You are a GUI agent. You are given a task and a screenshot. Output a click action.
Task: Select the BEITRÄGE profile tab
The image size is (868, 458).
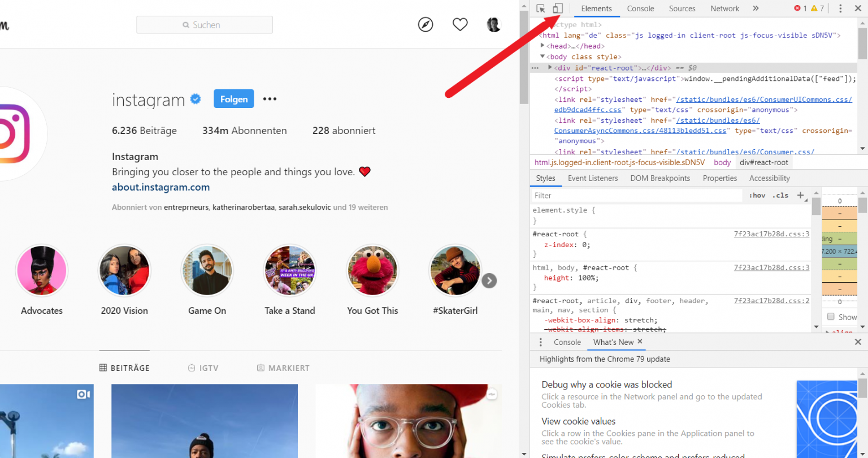[x=124, y=368]
